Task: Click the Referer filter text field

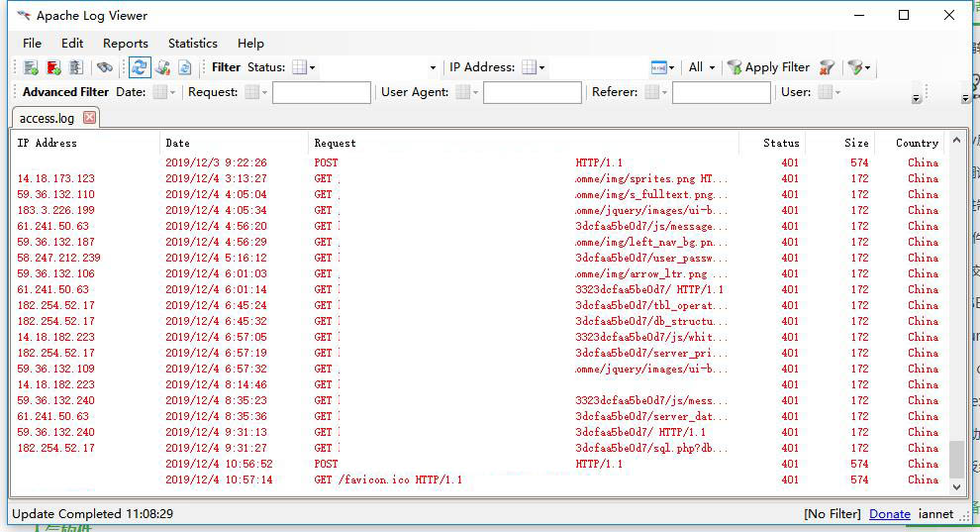Action: (722, 92)
